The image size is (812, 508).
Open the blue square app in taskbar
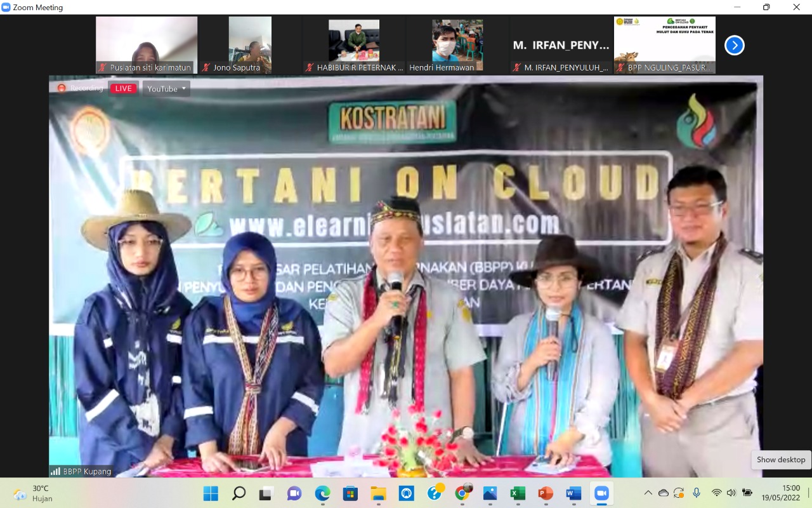coord(406,493)
